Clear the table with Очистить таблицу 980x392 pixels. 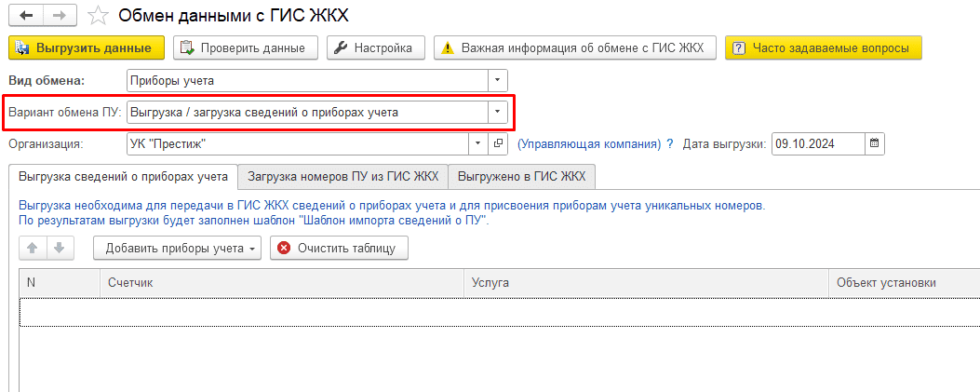(x=338, y=248)
